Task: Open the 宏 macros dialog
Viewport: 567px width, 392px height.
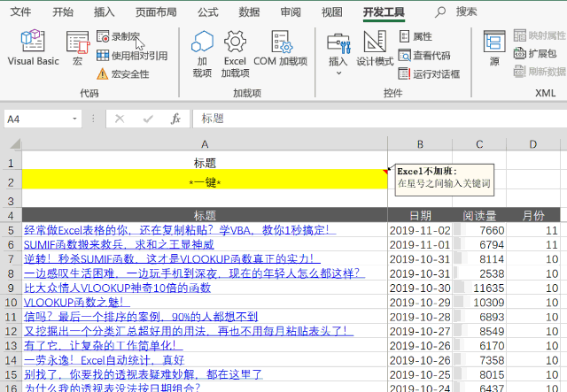Action: coord(77,48)
